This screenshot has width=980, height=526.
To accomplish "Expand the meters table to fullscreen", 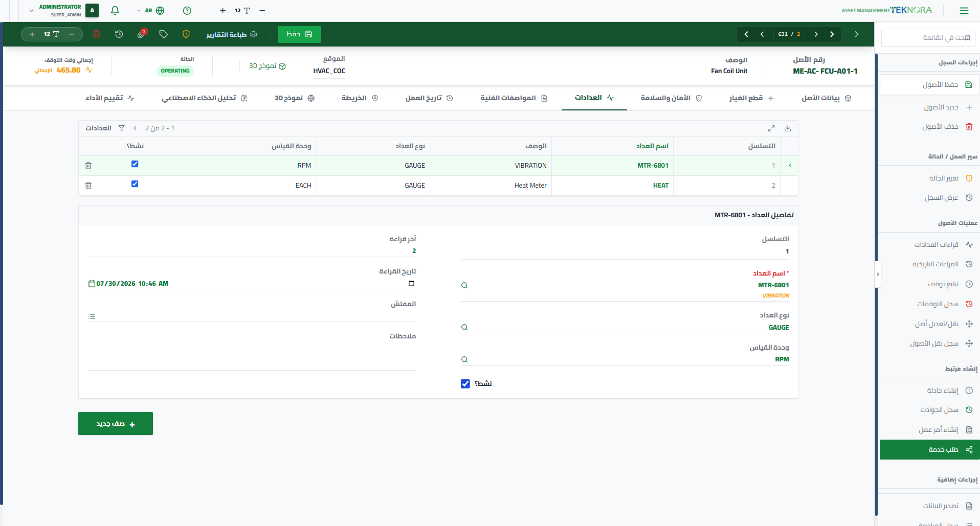I will 771,128.
